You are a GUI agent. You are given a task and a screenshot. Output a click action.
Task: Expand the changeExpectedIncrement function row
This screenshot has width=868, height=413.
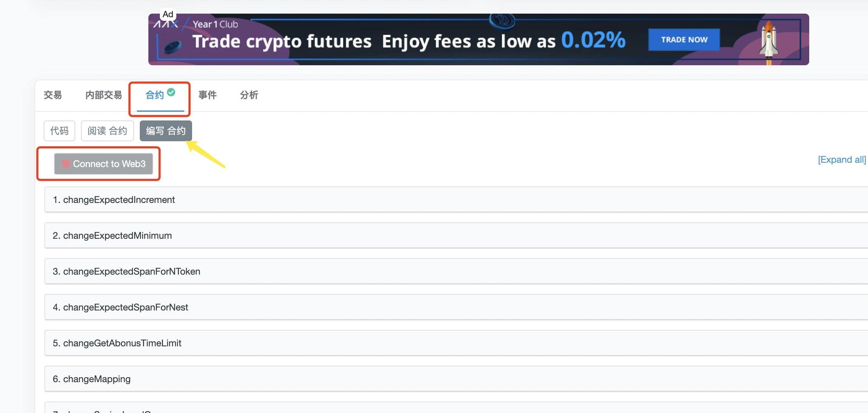[455, 200]
